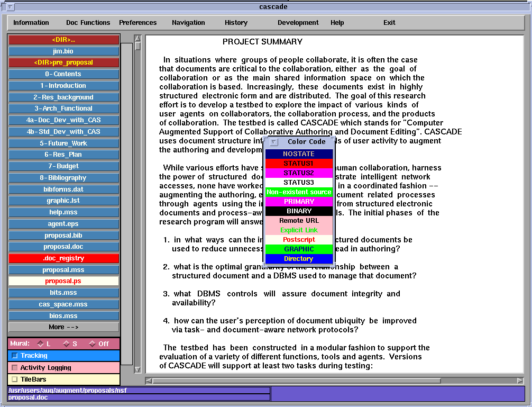
Task: Click the NOSTATE color code swatch
Action: point(299,154)
